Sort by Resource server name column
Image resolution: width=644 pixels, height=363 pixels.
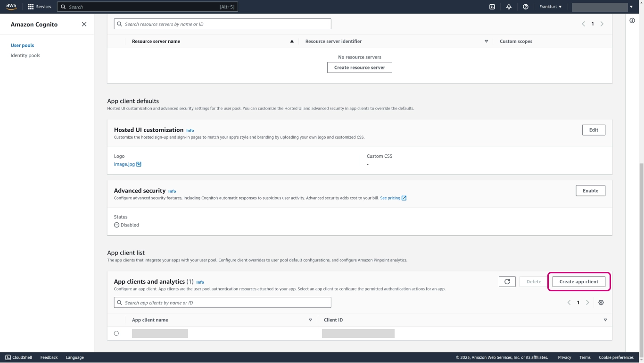point(292,42)
